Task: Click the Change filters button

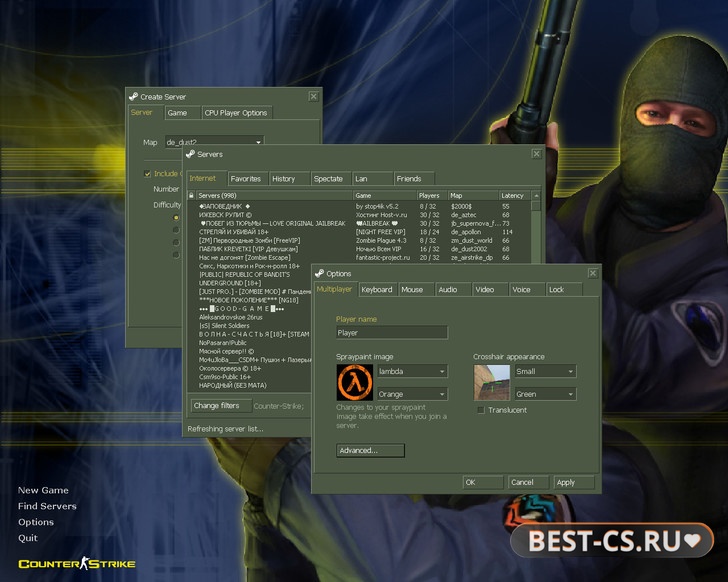Action: tap(221, 406)
